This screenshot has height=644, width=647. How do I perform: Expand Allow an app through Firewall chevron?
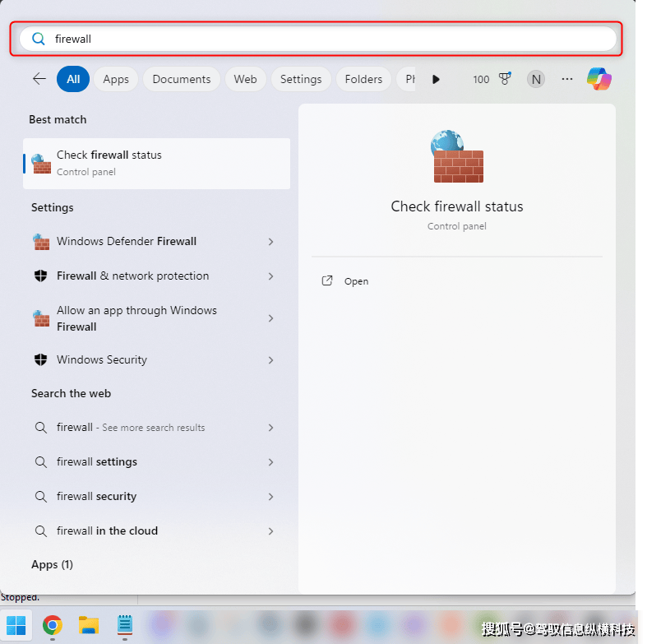pos(270,318)
